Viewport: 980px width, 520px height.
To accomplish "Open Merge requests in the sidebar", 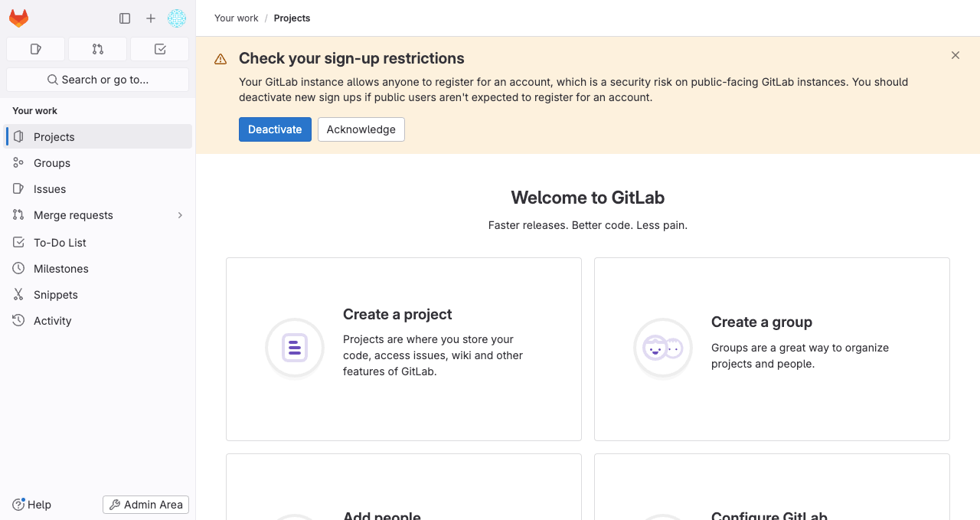I will pyautogui.click(x=98, y=215).
